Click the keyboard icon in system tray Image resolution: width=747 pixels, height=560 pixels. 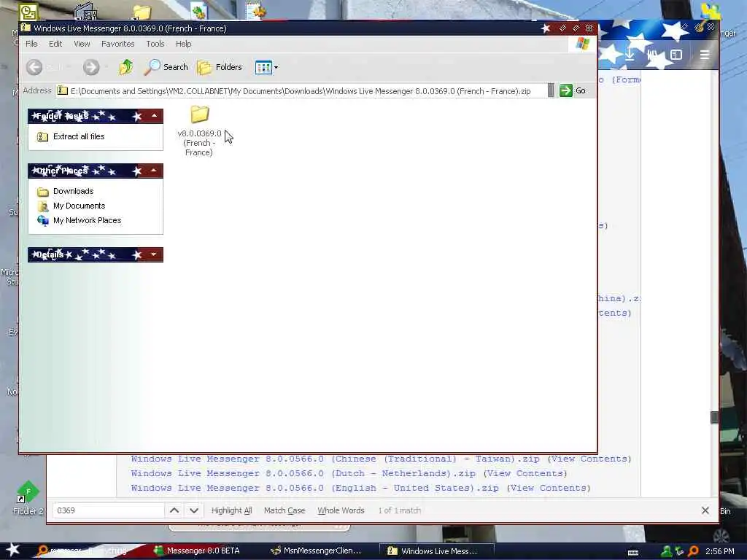[x=633, y=553]
